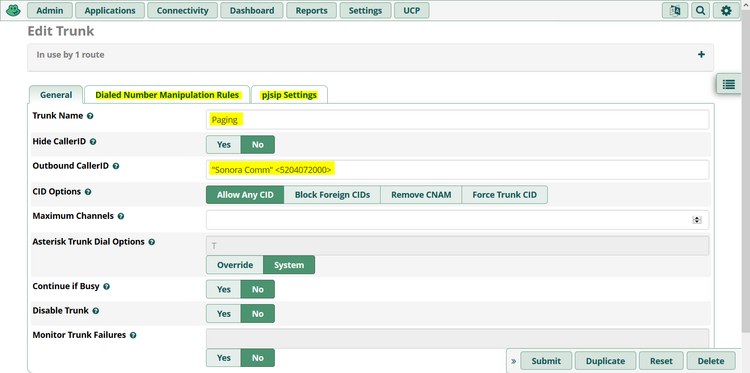The width and height of the screenshot is (750, 373).
Task: Switch to the General tab
Action: (x=56, y=95)
